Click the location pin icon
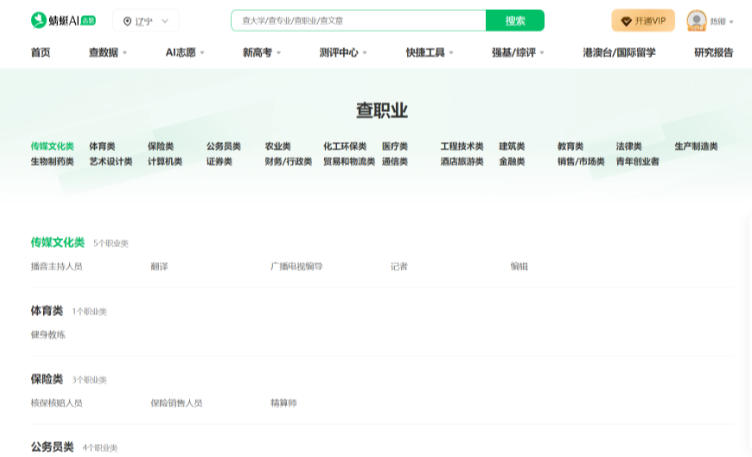This screenshot has height=457, width=752. pyautogui.click(x=127, y=21)
